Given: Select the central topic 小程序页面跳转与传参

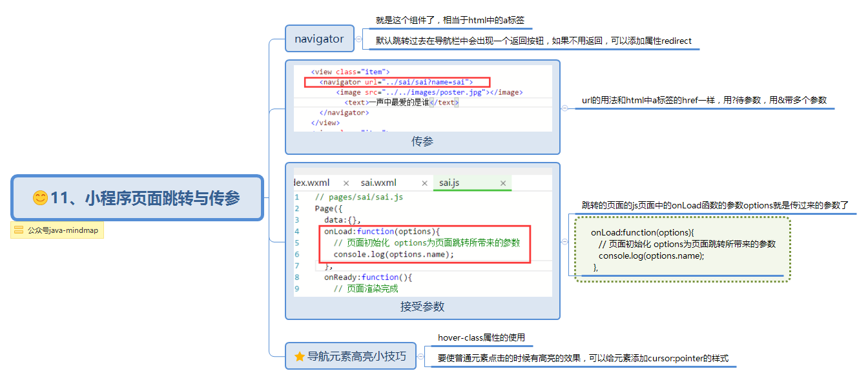Looking at the screenshot, I should (138, 198).
